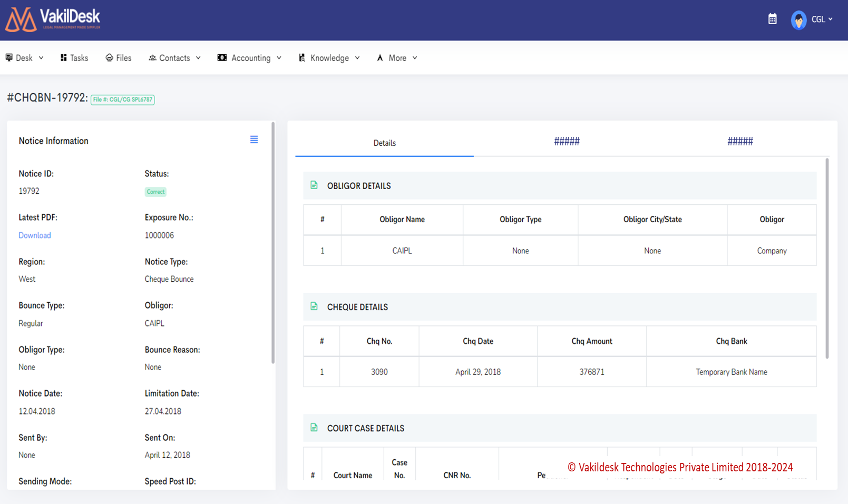Image resolution: width=848 pixels, height=504 pixels.
Task: Expand the Knowledge dropdown chevron
Action: 357,58
